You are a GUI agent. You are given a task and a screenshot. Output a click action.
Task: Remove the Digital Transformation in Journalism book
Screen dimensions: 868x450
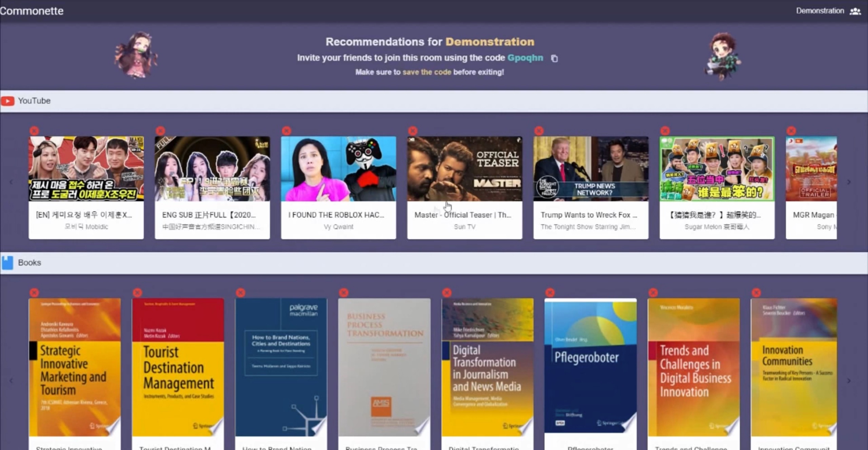pyautogui.click(x=447, y=292)
